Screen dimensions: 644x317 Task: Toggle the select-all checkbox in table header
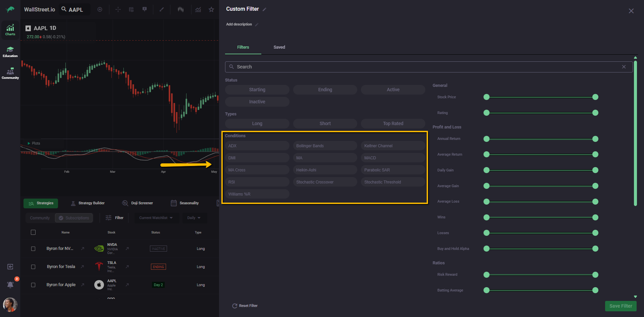33,232
